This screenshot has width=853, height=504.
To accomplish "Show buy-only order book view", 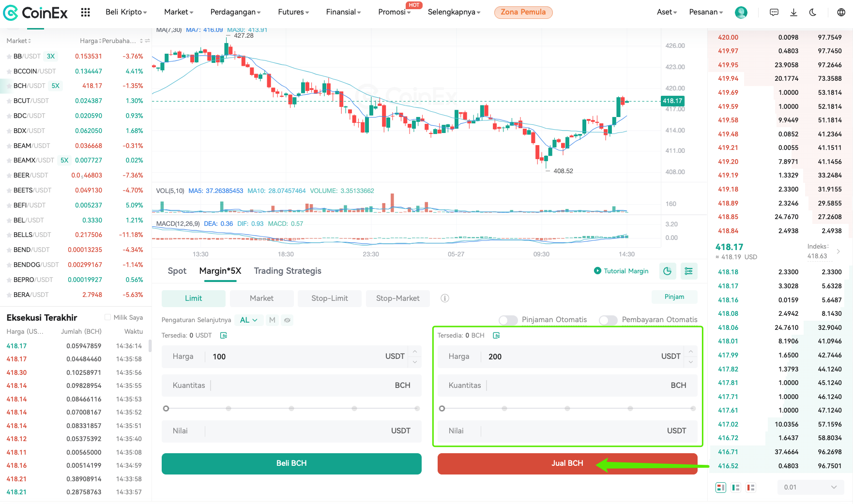I will (736, 488).
